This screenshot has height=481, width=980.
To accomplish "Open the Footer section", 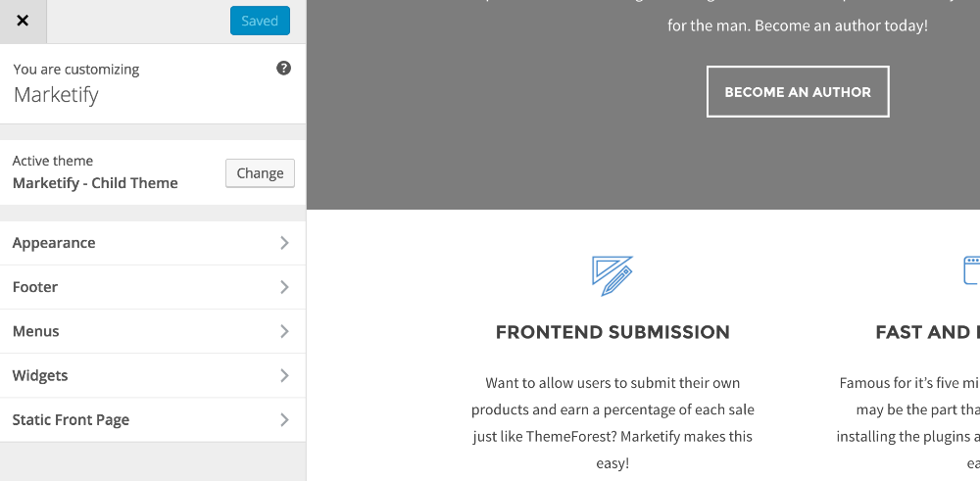I will click(x=153, y=287).
